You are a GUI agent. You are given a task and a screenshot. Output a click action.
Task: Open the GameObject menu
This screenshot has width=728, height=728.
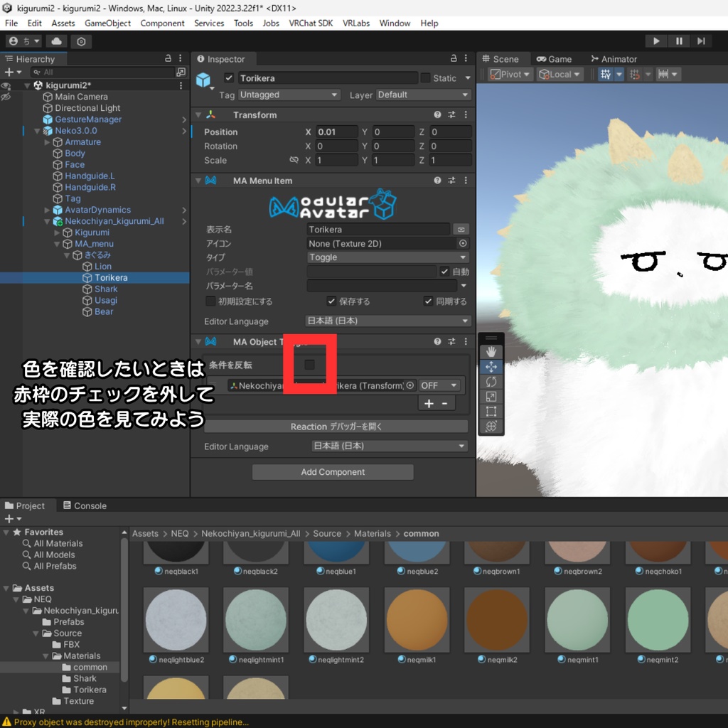[x=108, y=23]
